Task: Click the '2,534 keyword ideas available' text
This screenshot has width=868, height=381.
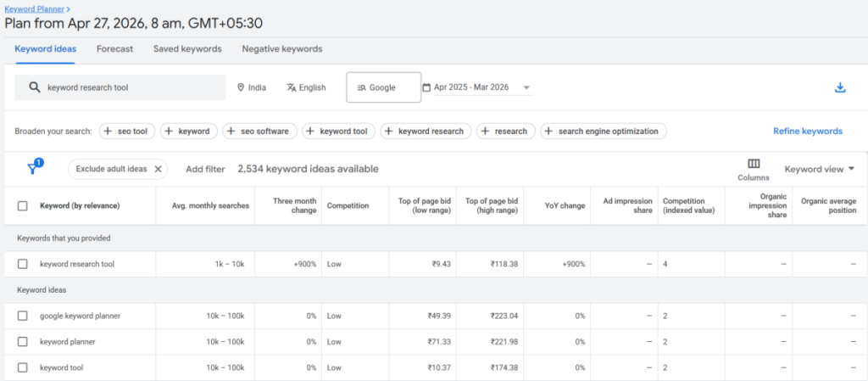Action: (308, 169)
